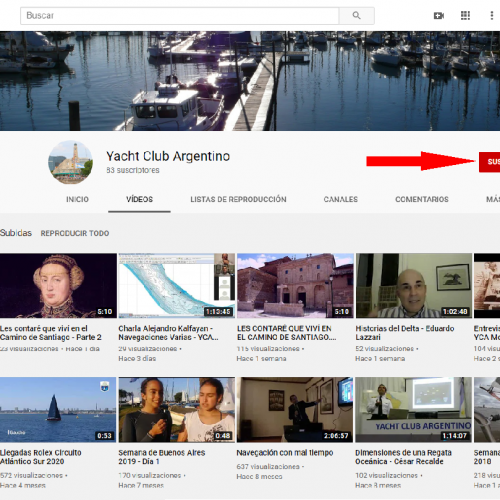The image size is (500, 500).
Task: Select the VÍDEOS tab
Action: (139, 199)
